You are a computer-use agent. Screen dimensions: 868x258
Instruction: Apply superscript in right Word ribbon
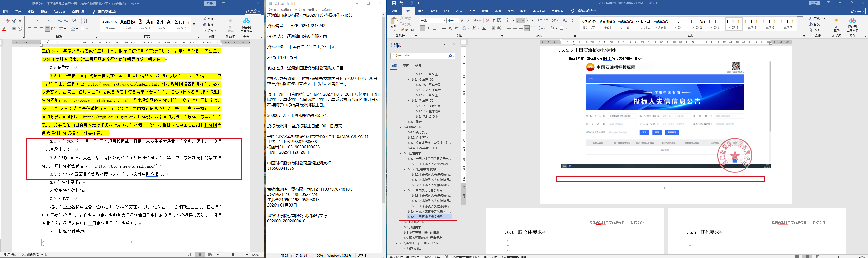tap(456, 28)
